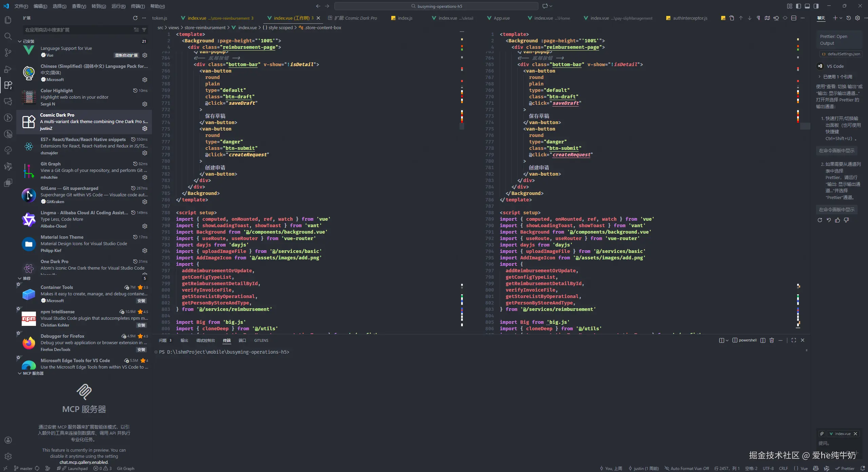The image size is (868, 472).
Task: Refresh the extensions list
Action: 135,18
